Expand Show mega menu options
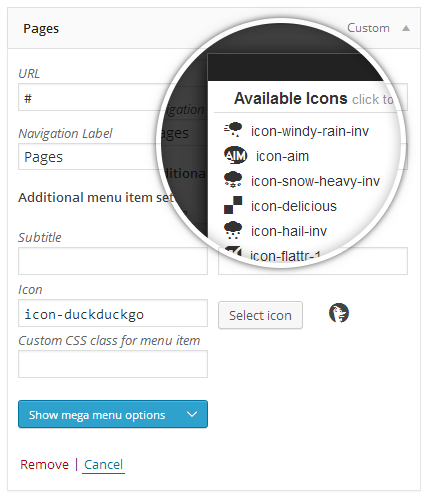Viewport: 427px width, 496px height. [113, 414]
